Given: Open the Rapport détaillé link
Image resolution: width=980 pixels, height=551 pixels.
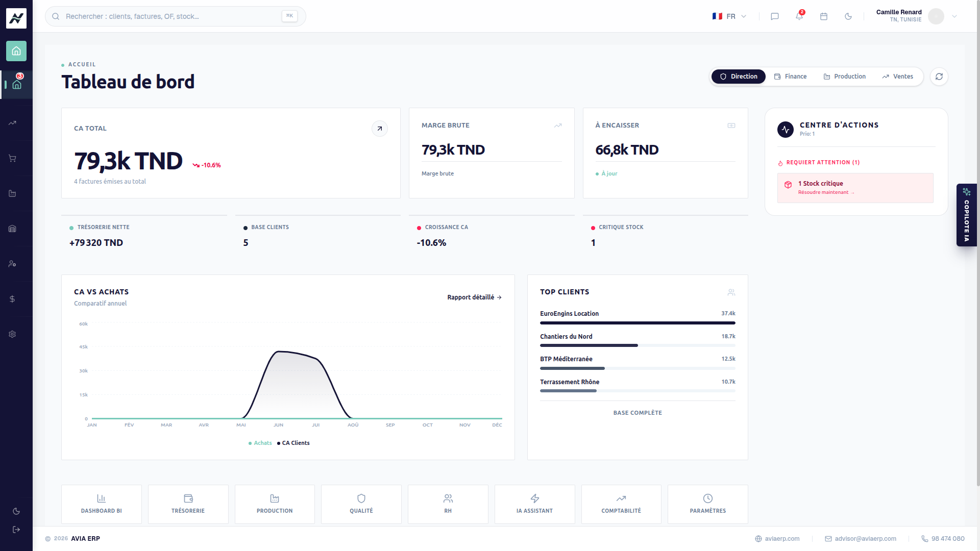Looking at the screenshot, I should pyautogui.click(x=475, y=297).
